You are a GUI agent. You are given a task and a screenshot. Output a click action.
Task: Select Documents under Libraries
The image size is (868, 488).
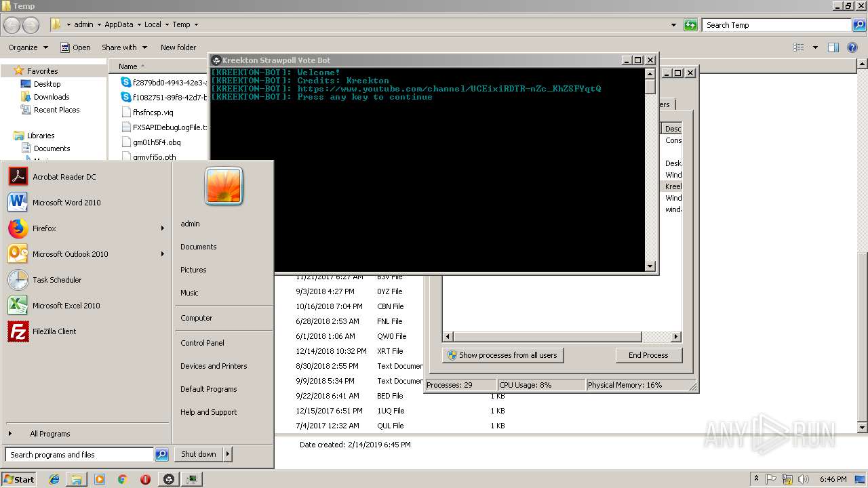[x=52, y=148]
